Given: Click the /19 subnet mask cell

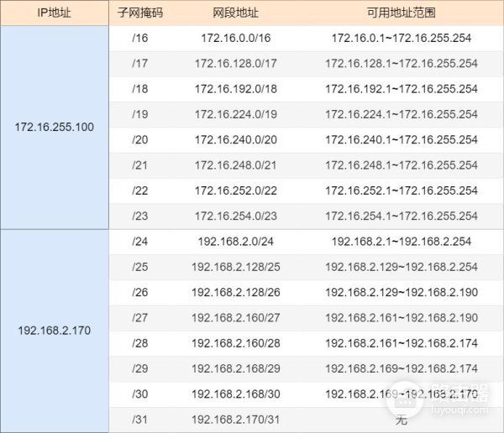Looking at the screenshot, I should click(139, 114).
